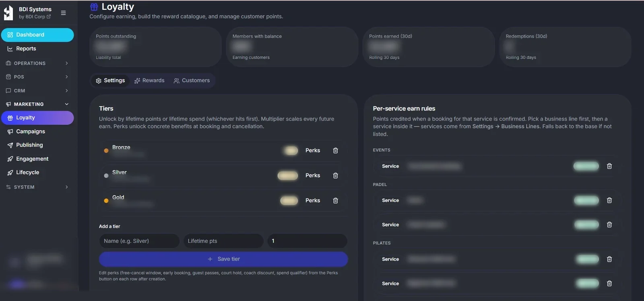Collapse the MARKETING section
This screenshot has width=644, height=301.
(37, 104)
